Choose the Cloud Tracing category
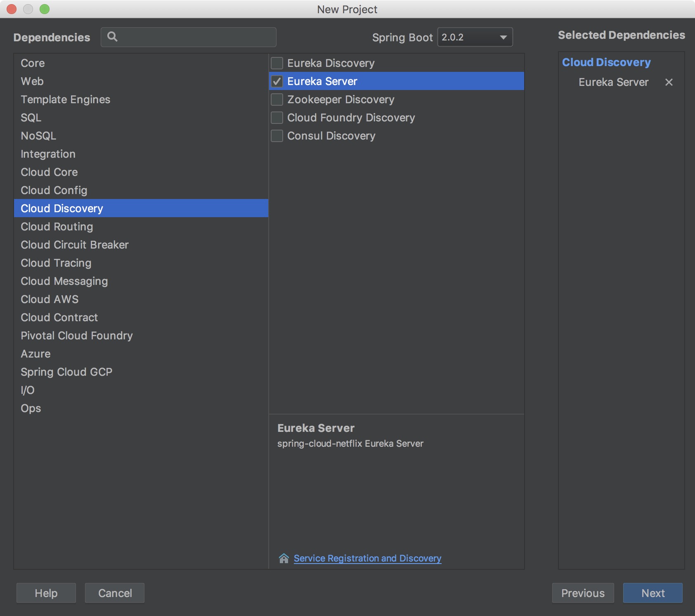 pos(141,263)
